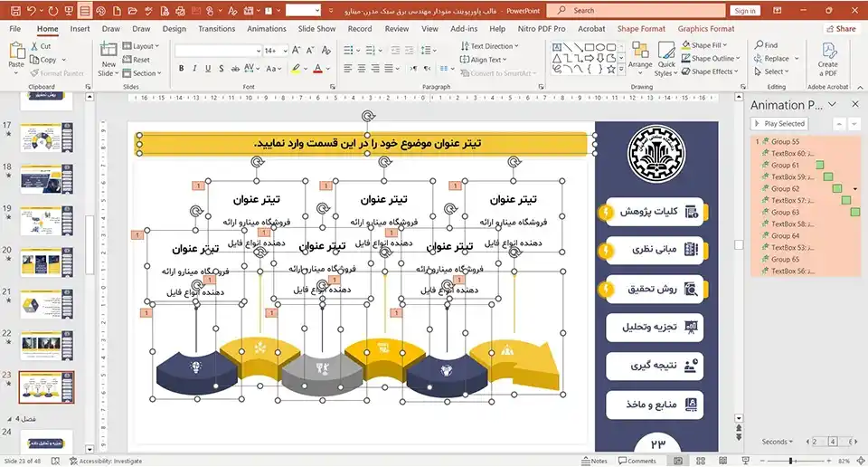Open the Layout dropdown
868x467 pixels.
click(141, 46)
